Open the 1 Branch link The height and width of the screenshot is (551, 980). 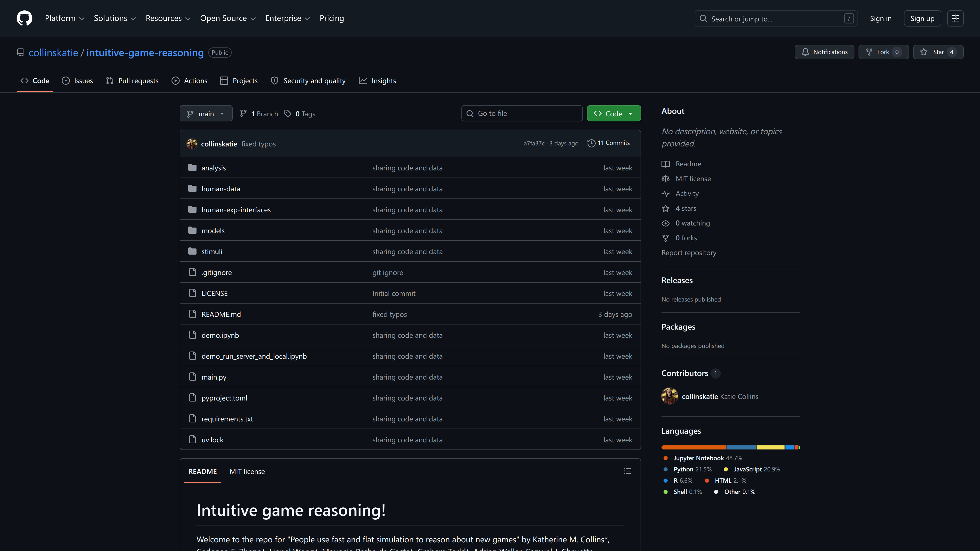pos(259,114)
